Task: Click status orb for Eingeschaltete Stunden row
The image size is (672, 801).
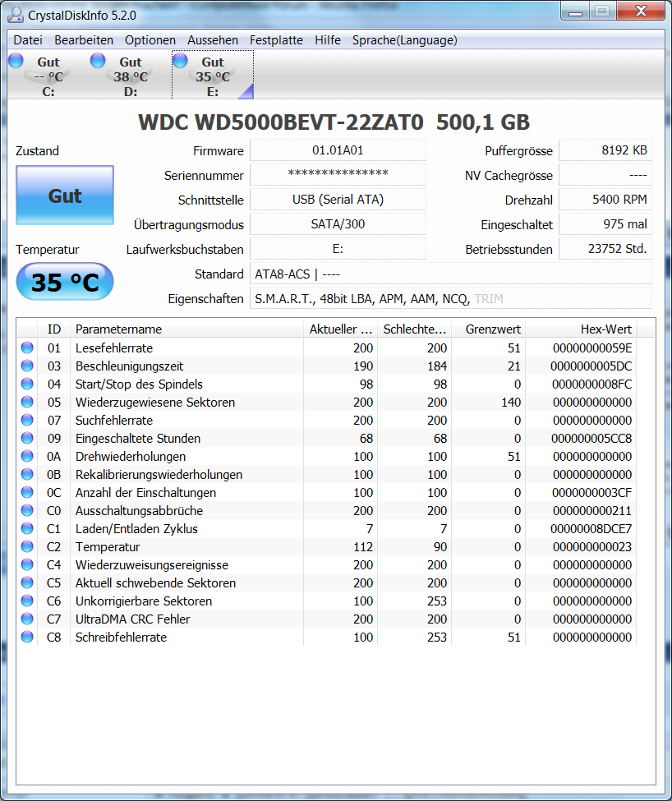Action: click(27, 439)
